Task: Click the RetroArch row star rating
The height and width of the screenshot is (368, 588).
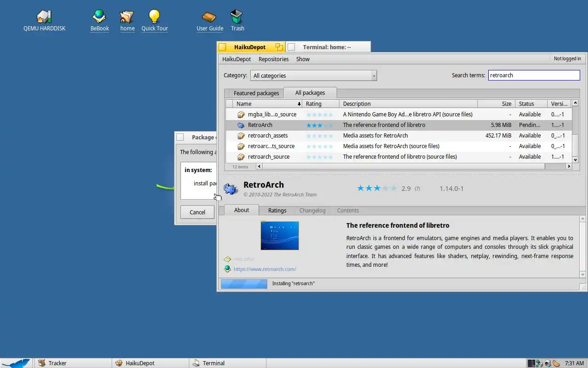Action: click(x=319, y=125)
